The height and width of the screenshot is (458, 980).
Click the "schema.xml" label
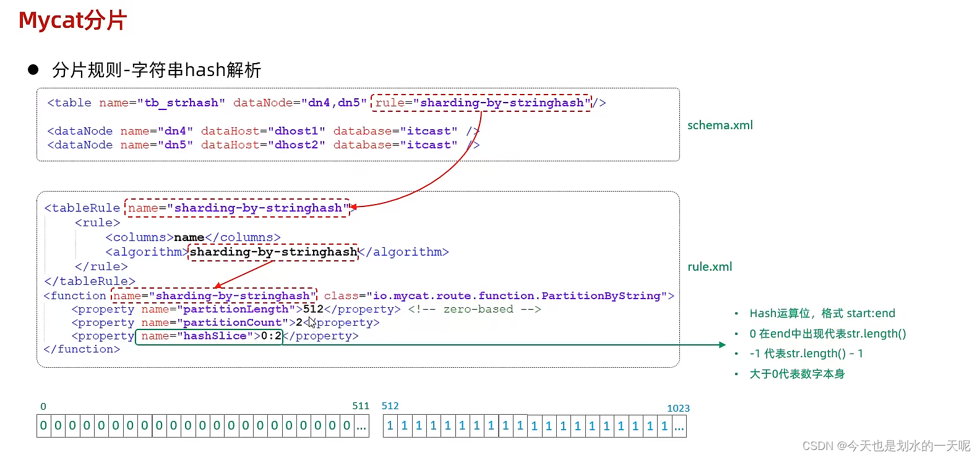coord(720,125)
